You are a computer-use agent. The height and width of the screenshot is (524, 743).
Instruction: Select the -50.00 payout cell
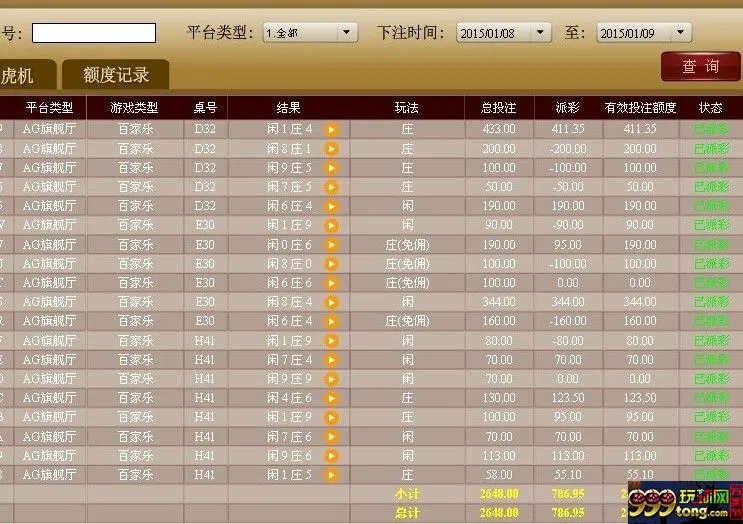[568, 187]
